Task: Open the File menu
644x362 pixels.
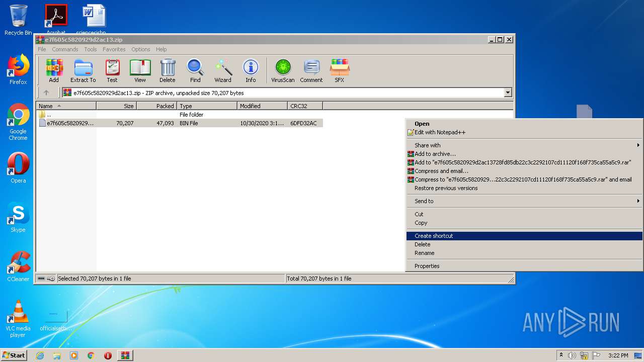Action: [x=42, y=49]
